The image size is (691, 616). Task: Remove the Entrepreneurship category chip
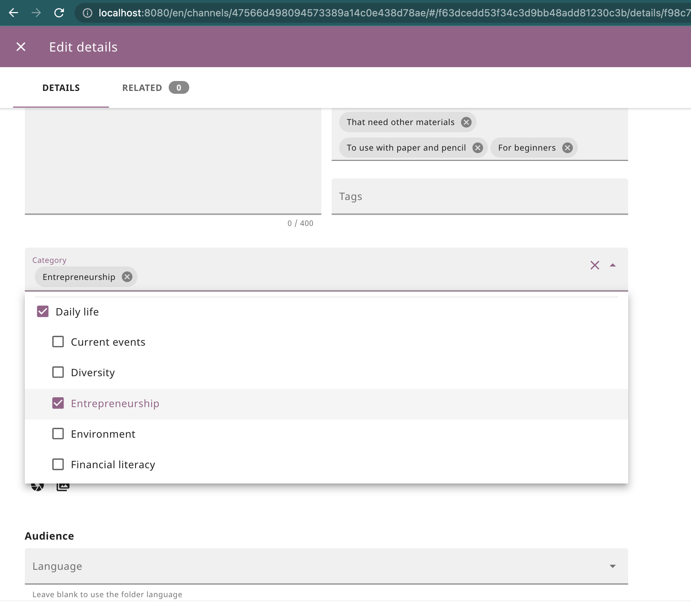point(127,277)
